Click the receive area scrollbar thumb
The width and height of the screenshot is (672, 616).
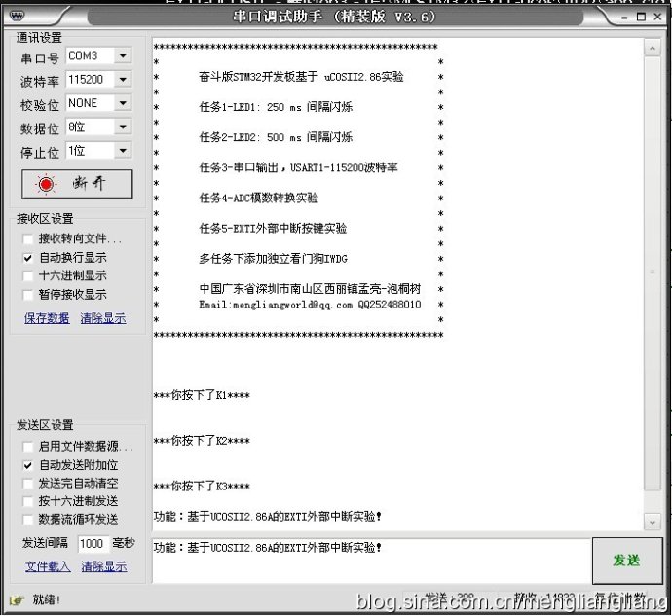(653, 273)
